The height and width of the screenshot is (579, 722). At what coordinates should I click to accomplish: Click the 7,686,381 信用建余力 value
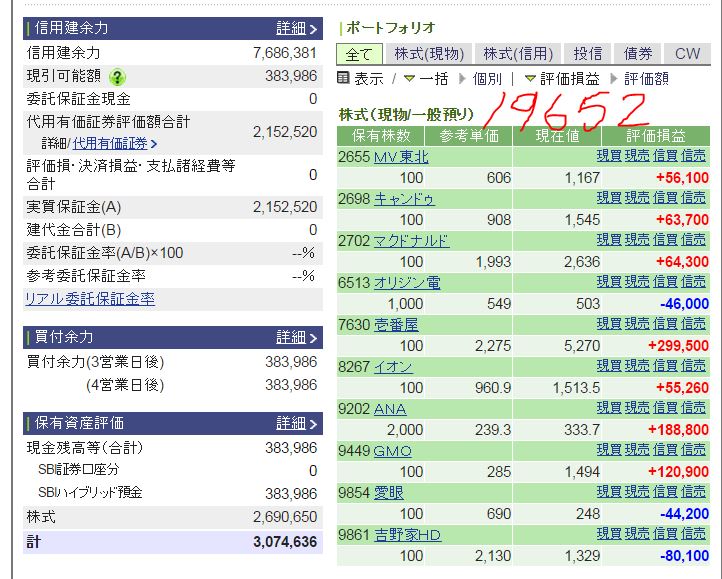pos(285,53)
